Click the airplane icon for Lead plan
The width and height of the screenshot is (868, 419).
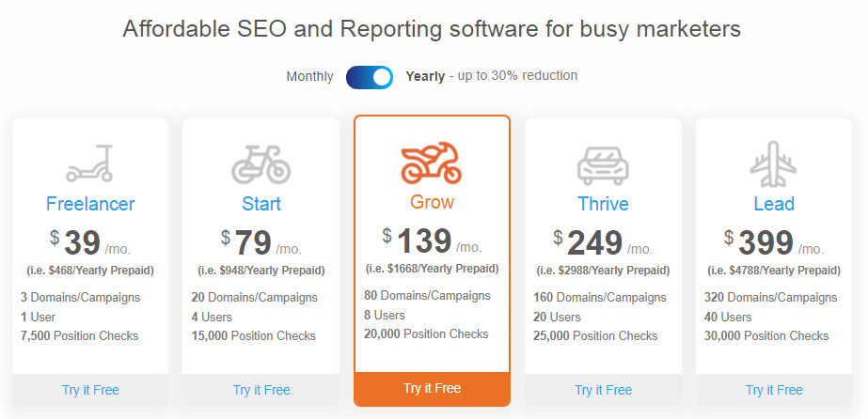(x=773, y=164)
